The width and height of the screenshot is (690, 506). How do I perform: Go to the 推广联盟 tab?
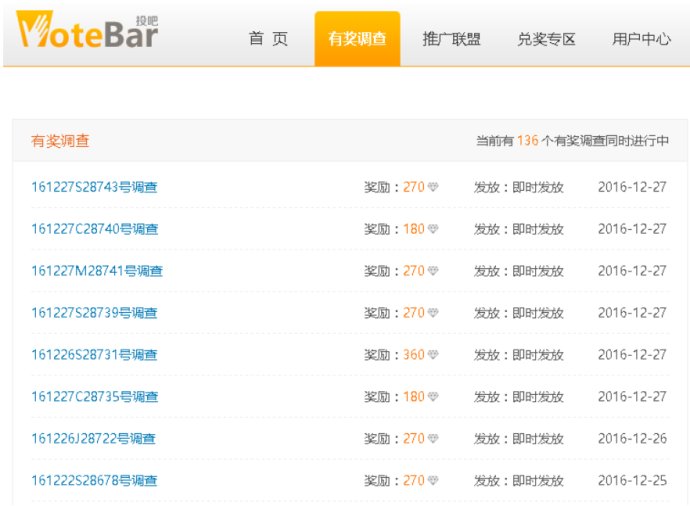[x=451, y=39]
